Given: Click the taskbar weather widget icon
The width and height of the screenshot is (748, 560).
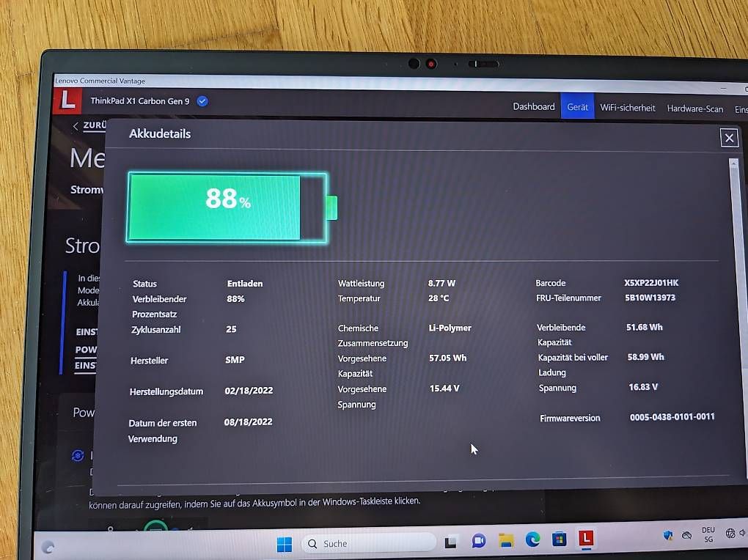Looking at the screenshot, I should click(48, 547).
